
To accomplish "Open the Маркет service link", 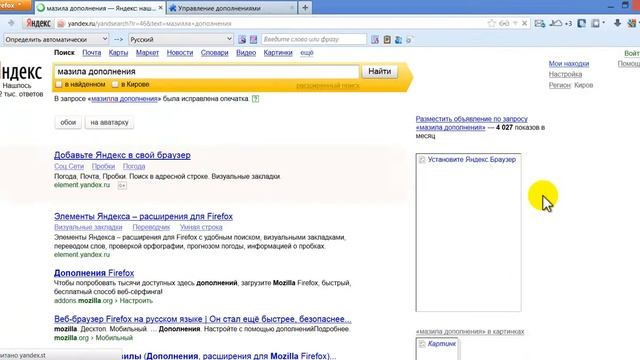I will pyautogui.click(x=147, y=53).
